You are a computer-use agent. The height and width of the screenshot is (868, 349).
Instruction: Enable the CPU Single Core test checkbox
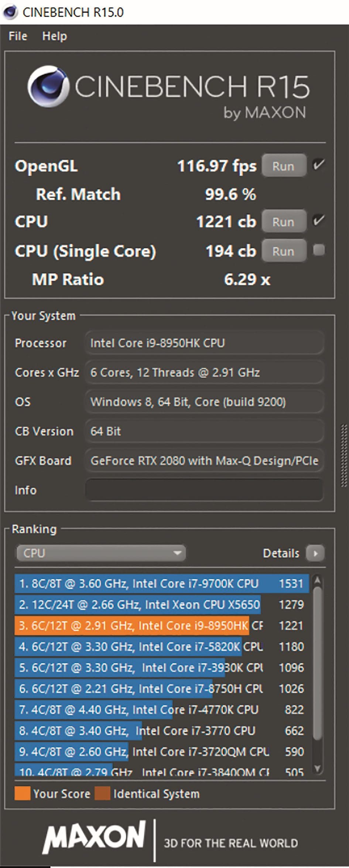click(319, 250)
